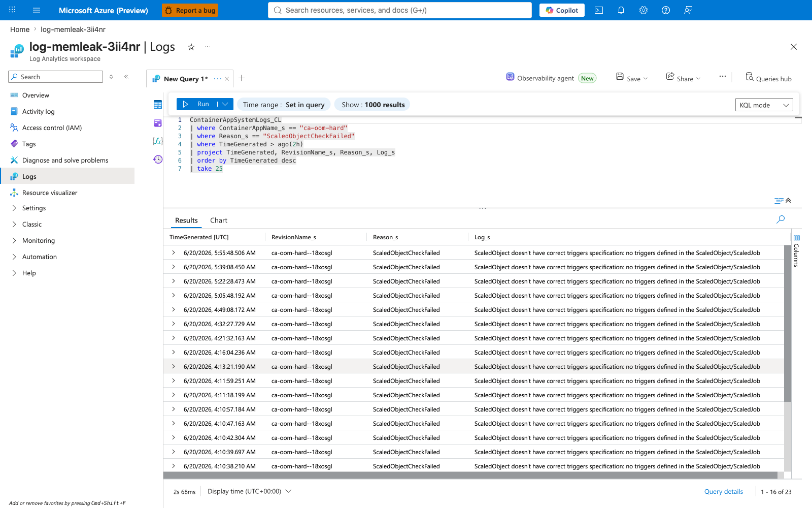Open the hamburger portal menu
This screenshot has height=508, width=812.
pyautogui.click(x=37, y=10)
